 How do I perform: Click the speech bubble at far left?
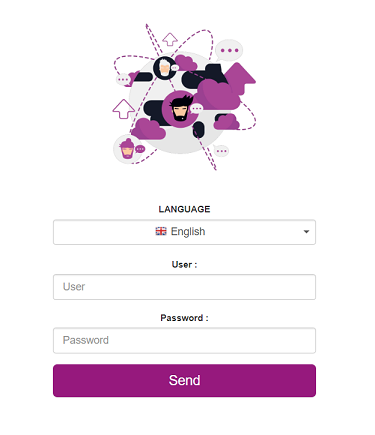[x=123, y=80]
